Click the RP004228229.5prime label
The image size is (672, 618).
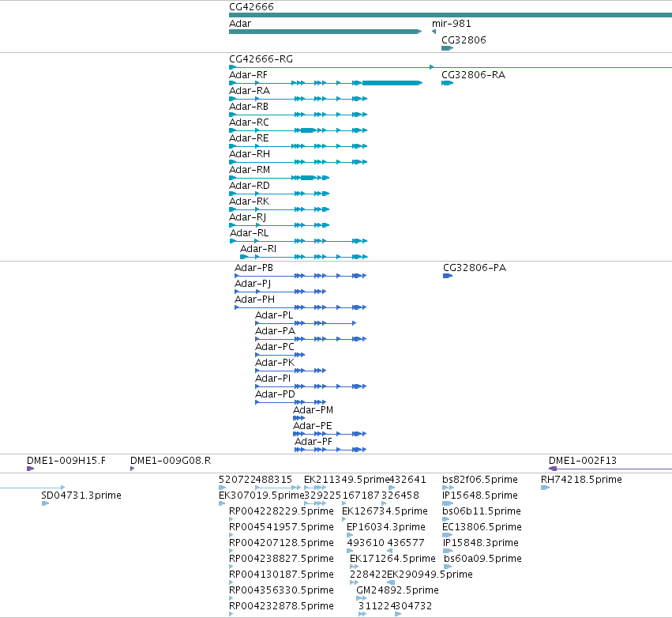tap(281, 511)
